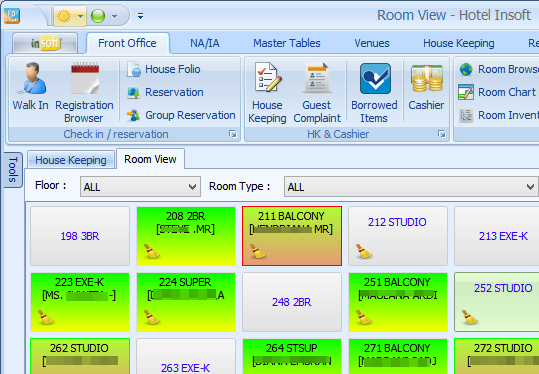The image size is (539, 374).
Task: Select the Room View document tab
Action: pyautogui.click(x=150, y=159)
